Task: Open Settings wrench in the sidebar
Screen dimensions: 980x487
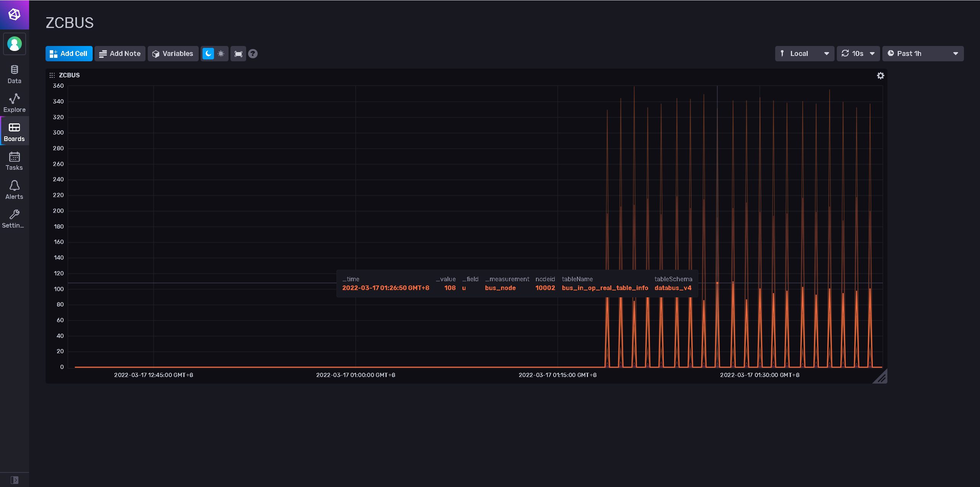Action: 15,219
